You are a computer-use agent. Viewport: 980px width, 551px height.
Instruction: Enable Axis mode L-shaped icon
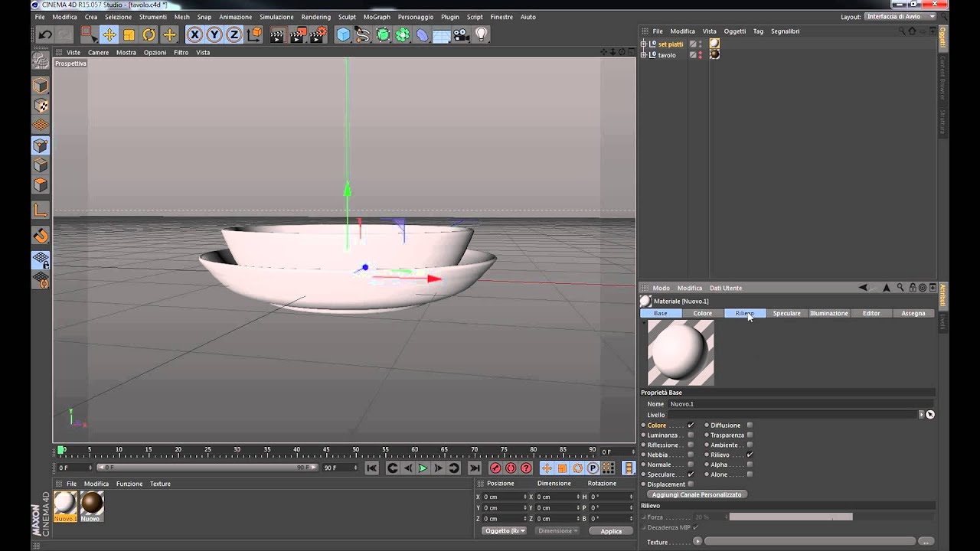pyautogui.click(x=41, y=210)
